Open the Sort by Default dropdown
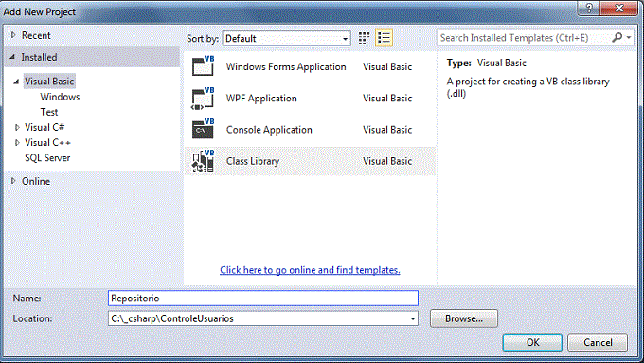 [286, 38]
